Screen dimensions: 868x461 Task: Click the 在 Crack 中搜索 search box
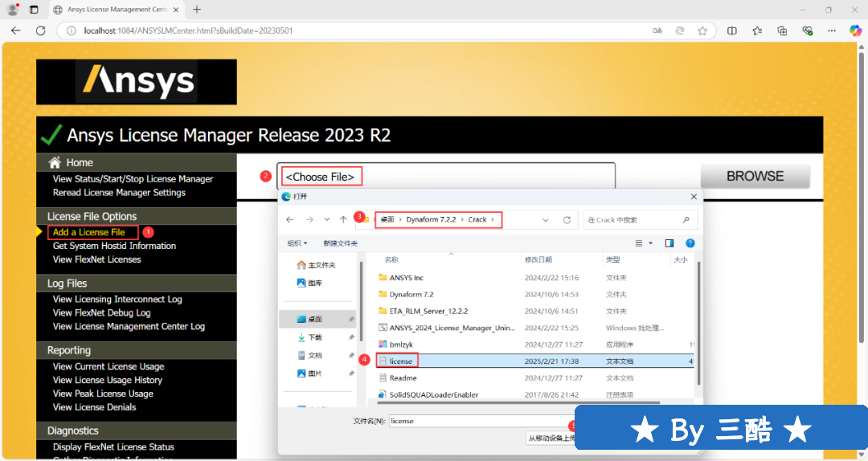(x=640, y=220)
